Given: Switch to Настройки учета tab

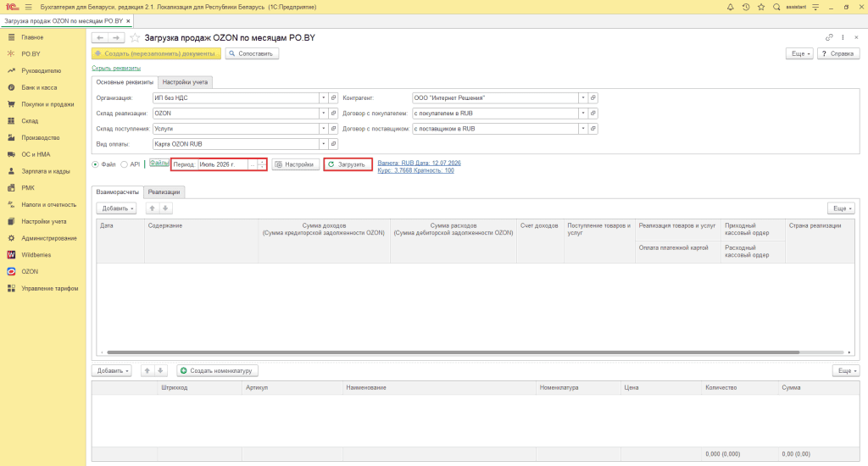Looking at the screenshot, I should [185, 82].
